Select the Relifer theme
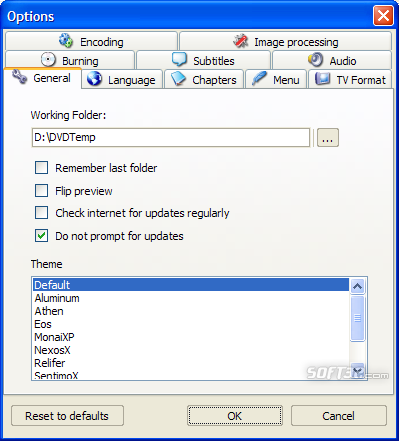 coord(191,363)
